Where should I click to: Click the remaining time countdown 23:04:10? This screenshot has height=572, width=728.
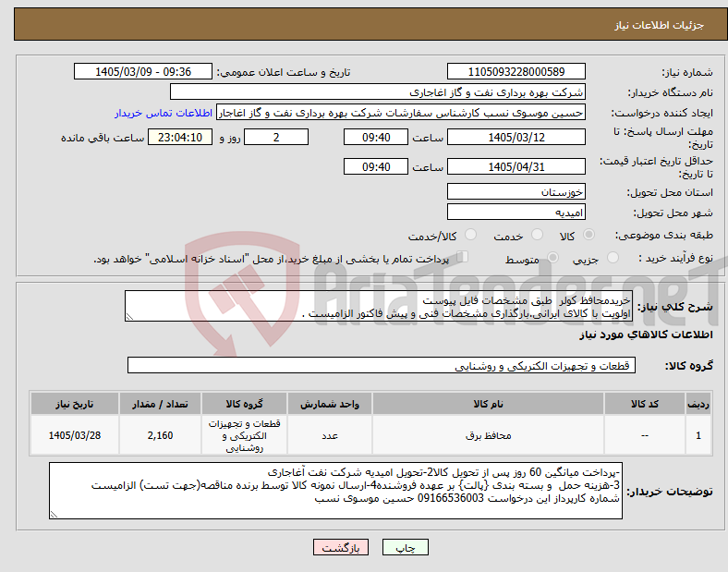(180, 137)
